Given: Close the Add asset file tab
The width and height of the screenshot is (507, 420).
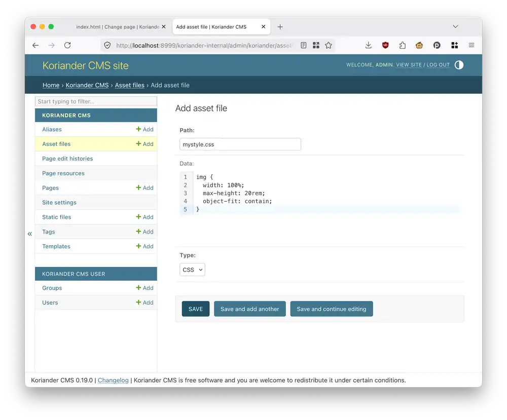Looking at the screenshot, I should tap(263, 27).
